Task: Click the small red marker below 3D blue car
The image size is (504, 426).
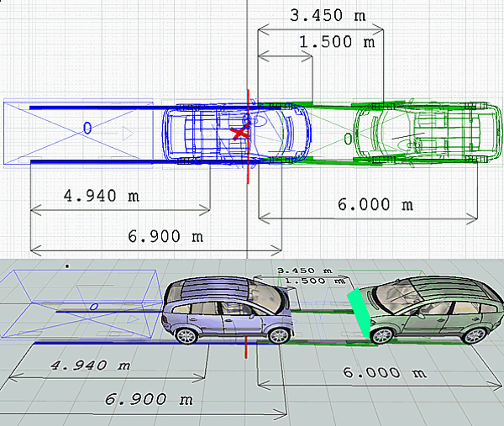Action: [x=245, y=346]
